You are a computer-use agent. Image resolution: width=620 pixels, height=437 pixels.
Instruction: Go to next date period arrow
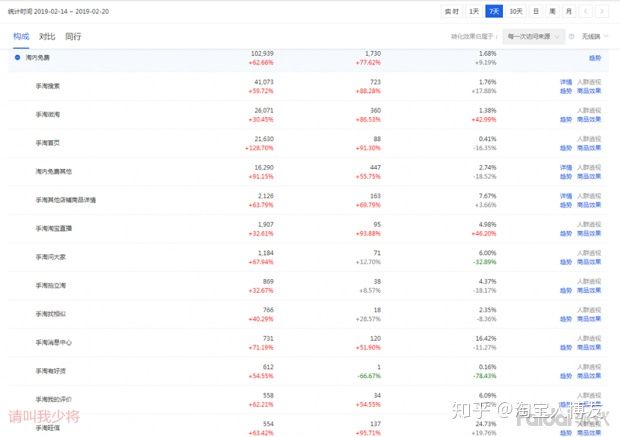[x=602, y=11]
